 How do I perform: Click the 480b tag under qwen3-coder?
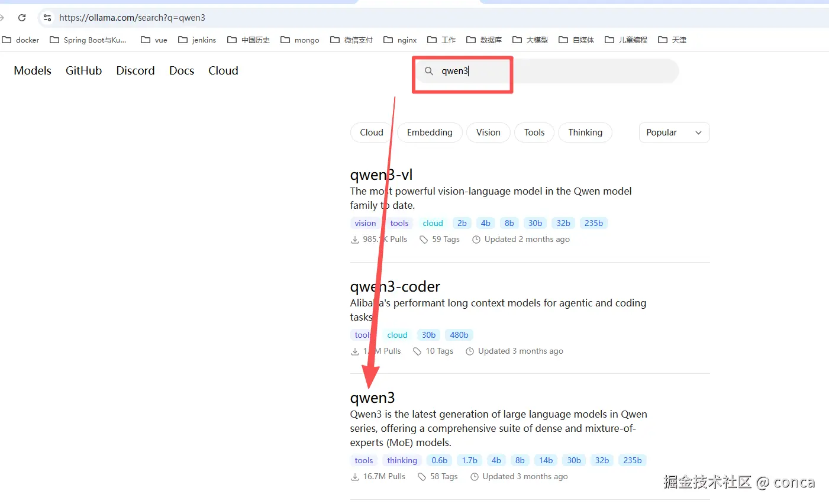click(459, 335)
